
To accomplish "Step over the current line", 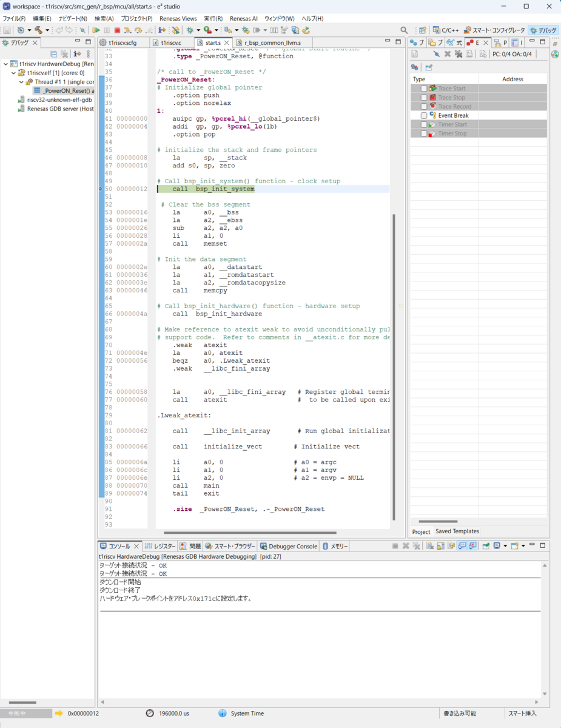I will [x=138, y=29].
